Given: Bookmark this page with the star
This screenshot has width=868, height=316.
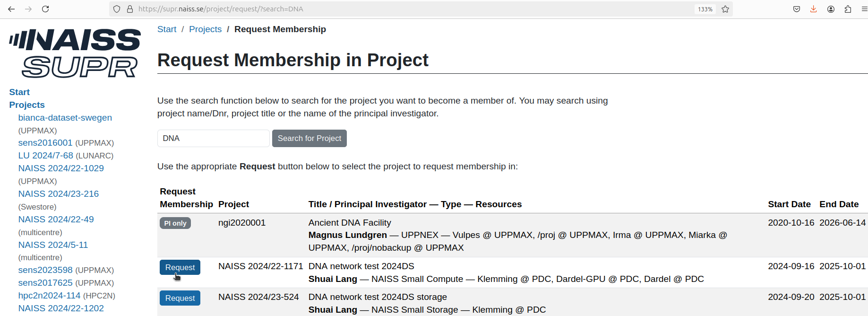Looking at the screenshot, I should [725, 9].
